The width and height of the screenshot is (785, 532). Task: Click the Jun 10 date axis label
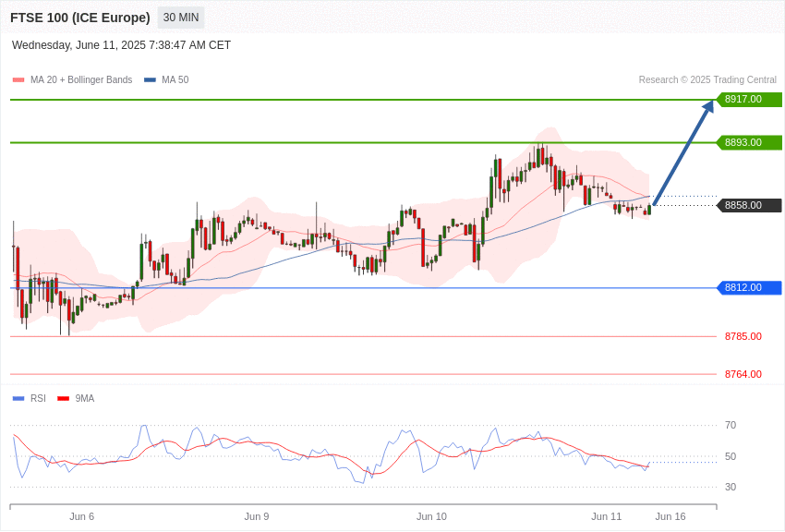tap(431, 516)
